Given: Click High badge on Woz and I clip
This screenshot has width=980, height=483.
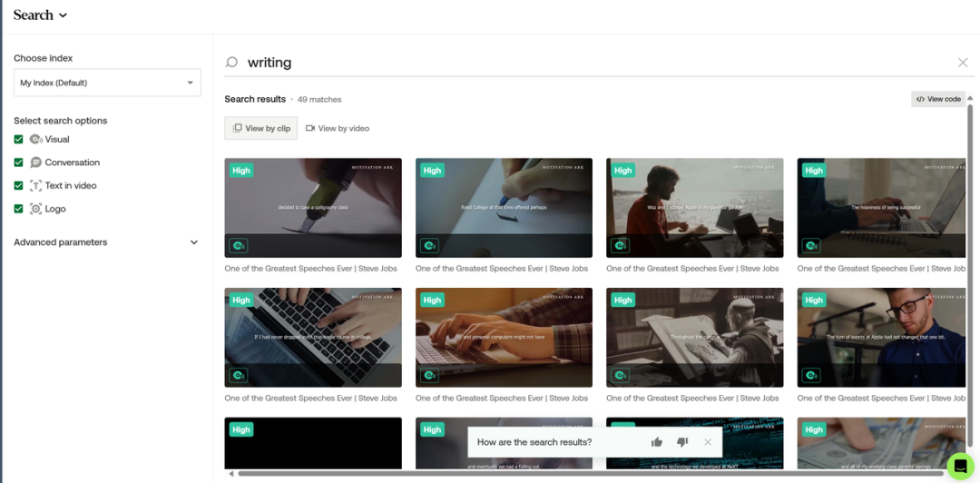Looking at the screenshot, I should click(623, 170).
